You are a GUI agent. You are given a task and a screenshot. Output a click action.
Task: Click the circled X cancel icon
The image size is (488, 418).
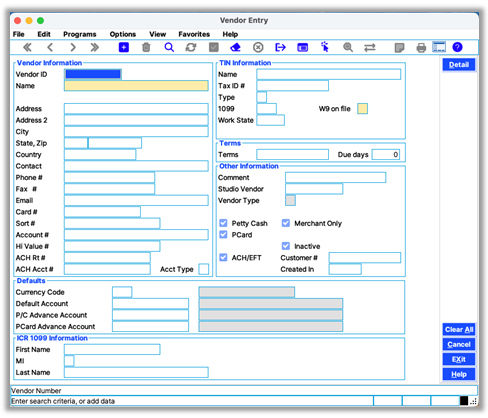258,47
